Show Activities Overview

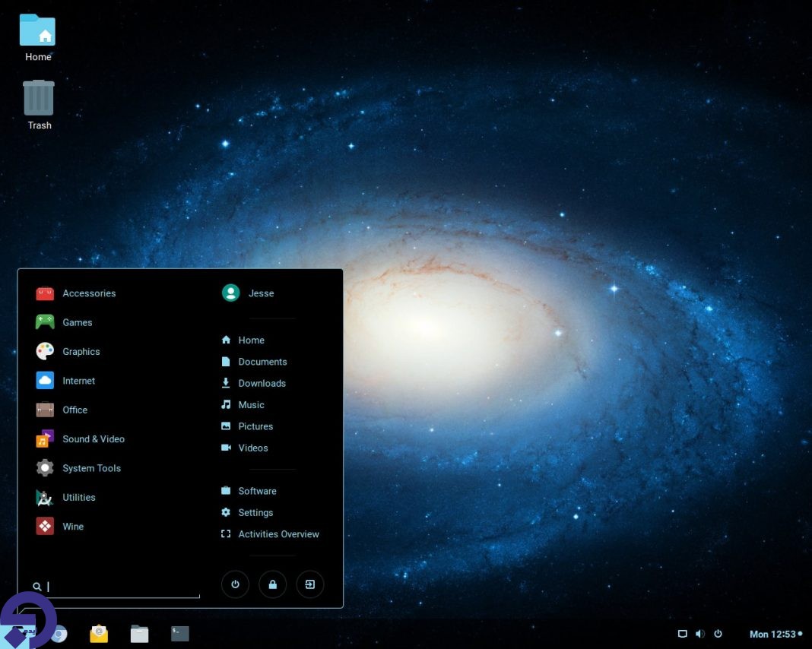point(278,534)
